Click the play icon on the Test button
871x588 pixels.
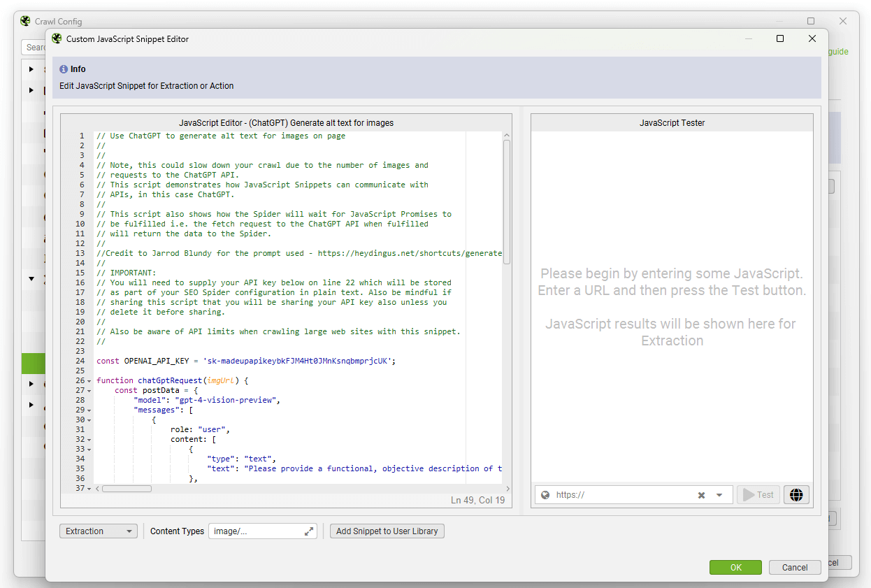pyautogui.click(x=749, y=495)
